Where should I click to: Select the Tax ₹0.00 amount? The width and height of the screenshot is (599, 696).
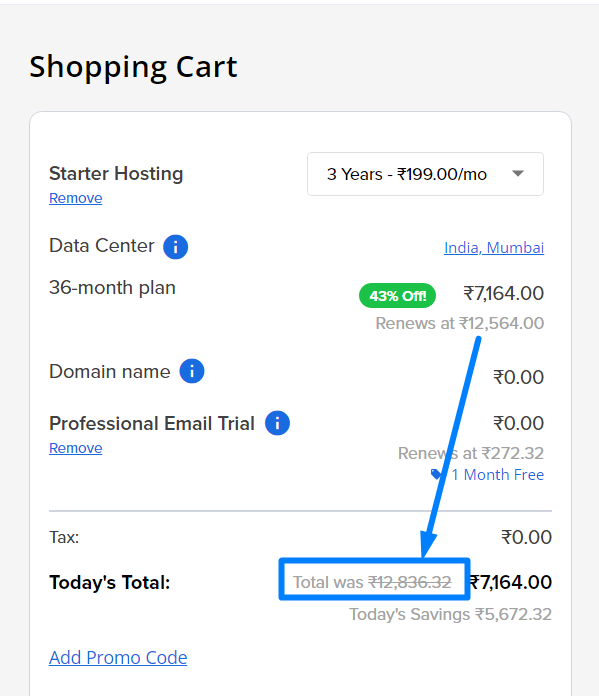(x=527, y=538)
